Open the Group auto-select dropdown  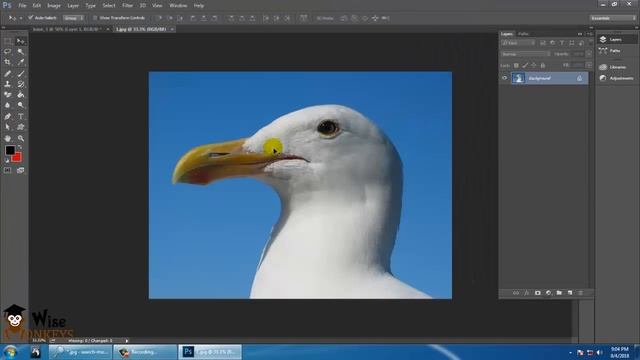click(x=73, y=18)
